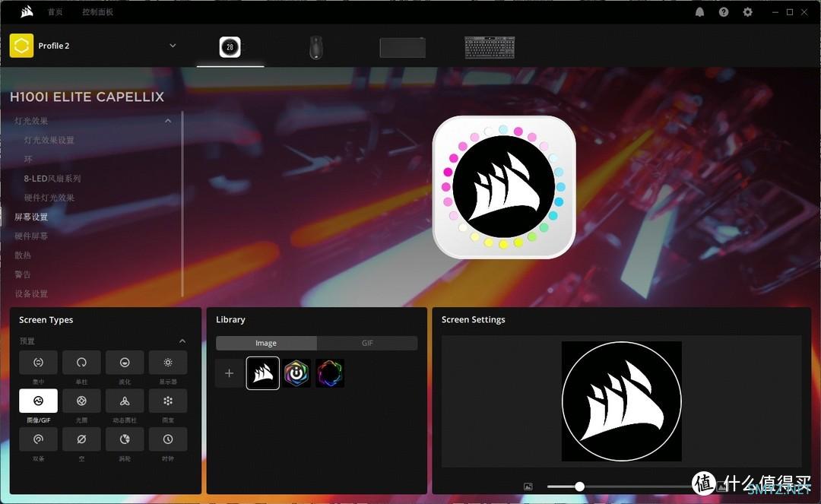Open 硬件屏幕 hardware screen
821x504 pixels.
click(31, 236)
